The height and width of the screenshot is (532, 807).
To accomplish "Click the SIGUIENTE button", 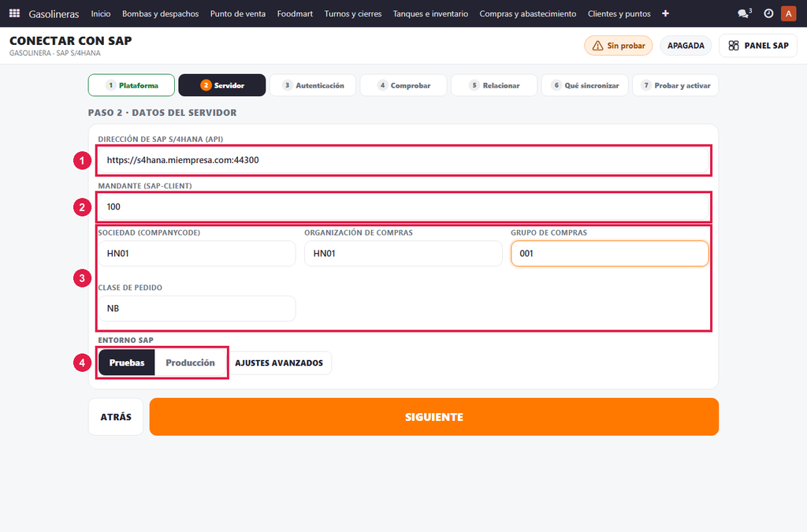I will click(x=434, y=417).
